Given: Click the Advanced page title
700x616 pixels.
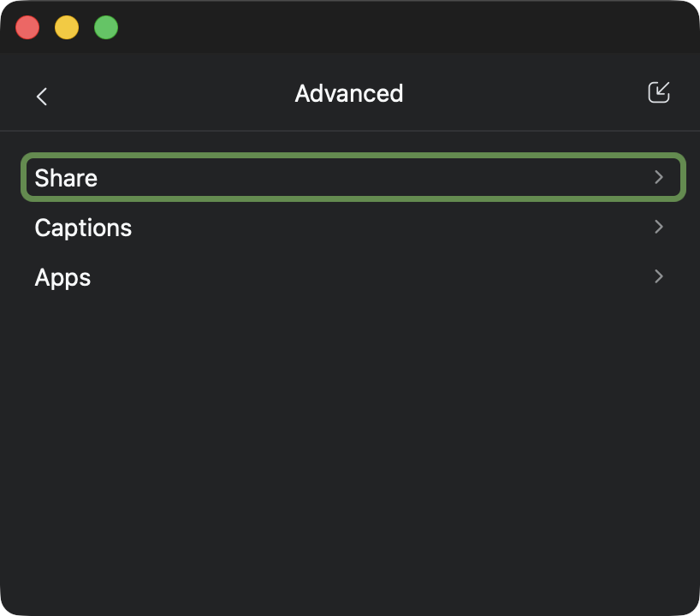Looking at the screenshot, I should 349,93.
